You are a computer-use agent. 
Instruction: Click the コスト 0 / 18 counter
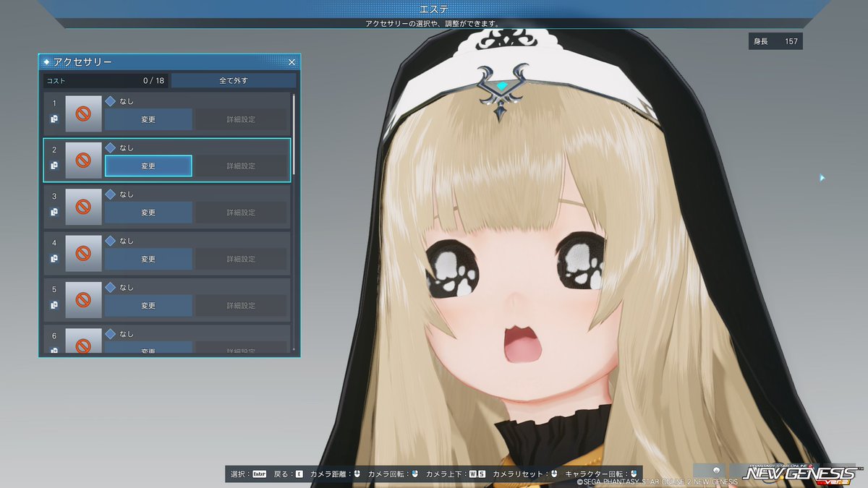click(106, 80)
